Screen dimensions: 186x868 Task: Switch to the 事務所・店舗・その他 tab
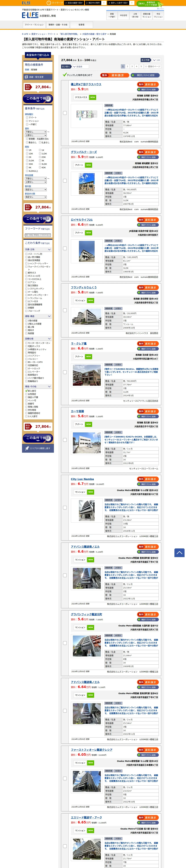click(58, 25)
